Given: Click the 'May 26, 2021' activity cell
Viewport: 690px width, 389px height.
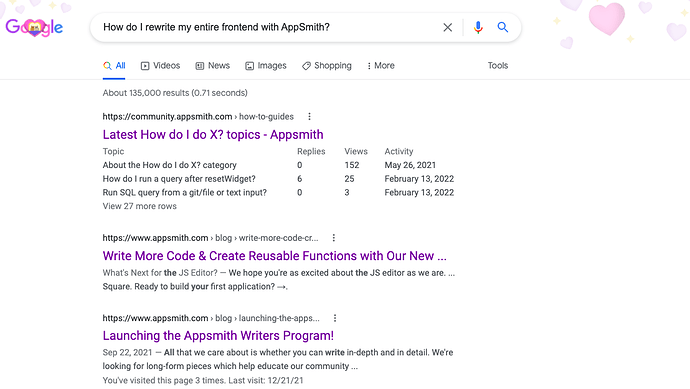Looking at the screenshot, I should [x=410, y=165].
